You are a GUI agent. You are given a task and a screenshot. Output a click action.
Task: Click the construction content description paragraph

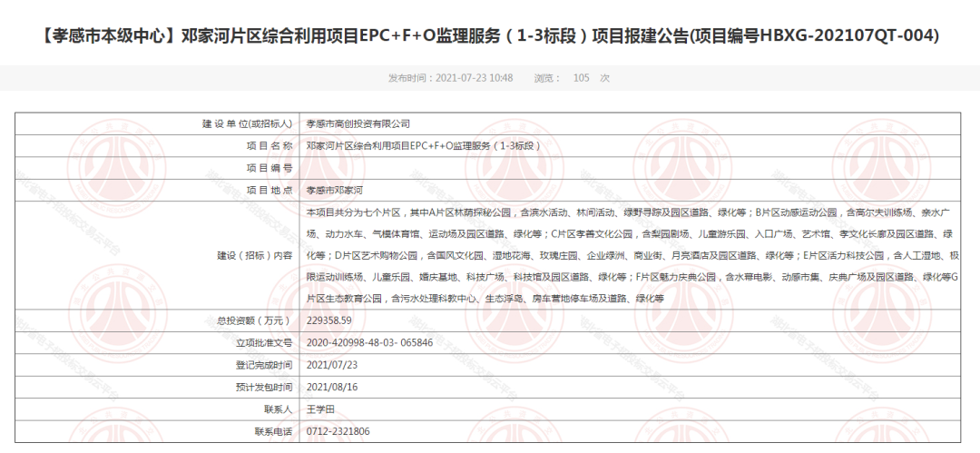(632, 255)
